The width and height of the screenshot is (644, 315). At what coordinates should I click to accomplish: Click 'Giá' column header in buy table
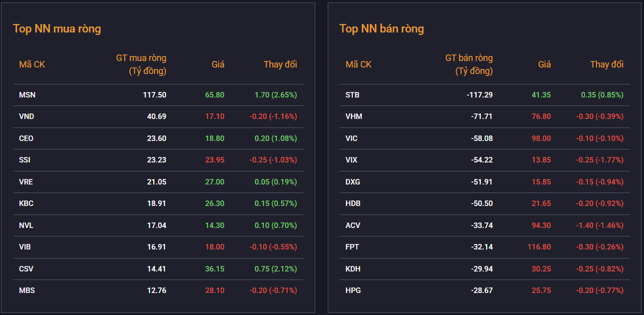tap(218, 64)
